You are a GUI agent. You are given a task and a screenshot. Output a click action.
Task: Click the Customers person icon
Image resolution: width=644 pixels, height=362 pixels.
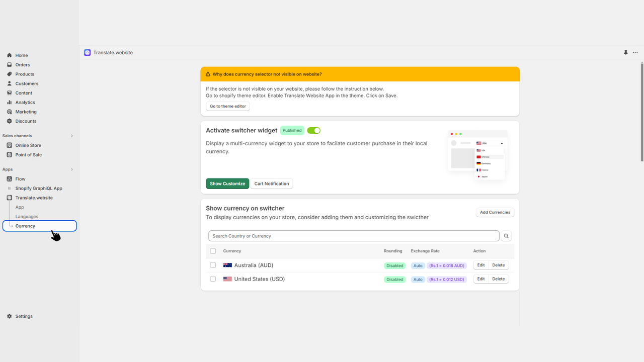tap(10, 83)
